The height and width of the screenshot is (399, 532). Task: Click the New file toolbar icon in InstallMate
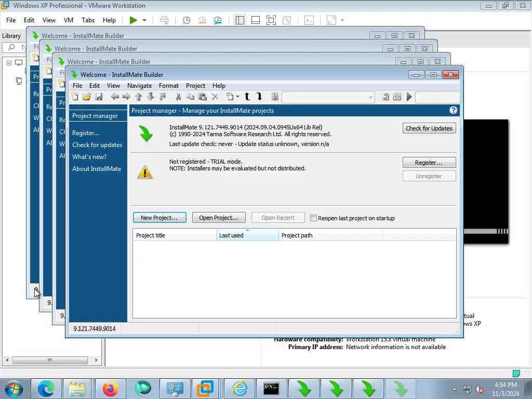click(x=75, y=97)
